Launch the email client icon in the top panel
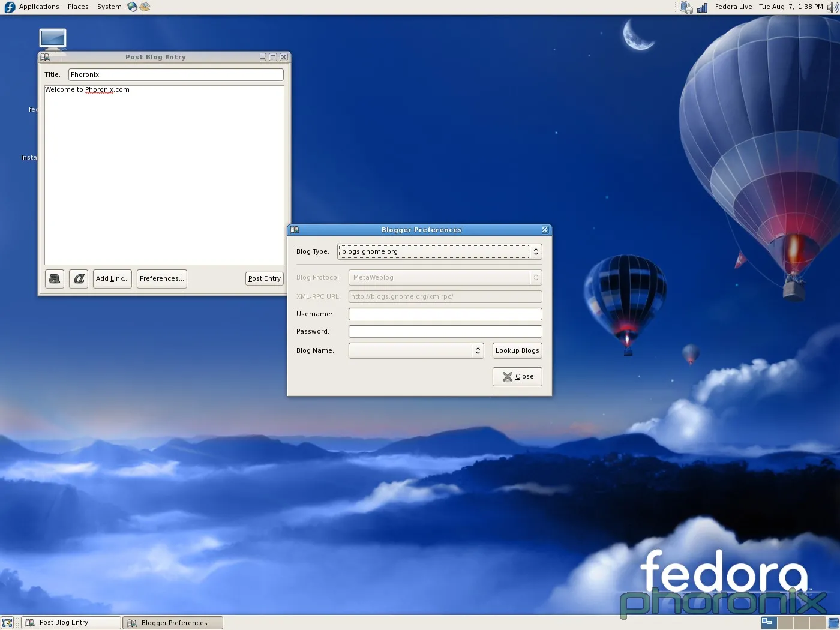Screen dimensions: 840x630 pyautogui.click(x=145, y=7)
